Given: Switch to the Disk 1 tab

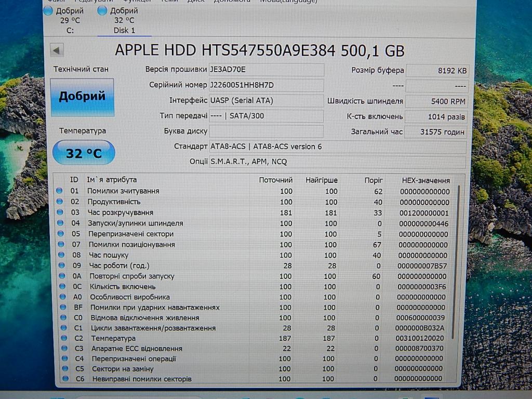Looking at the screenshot, I should coord(124,20).
